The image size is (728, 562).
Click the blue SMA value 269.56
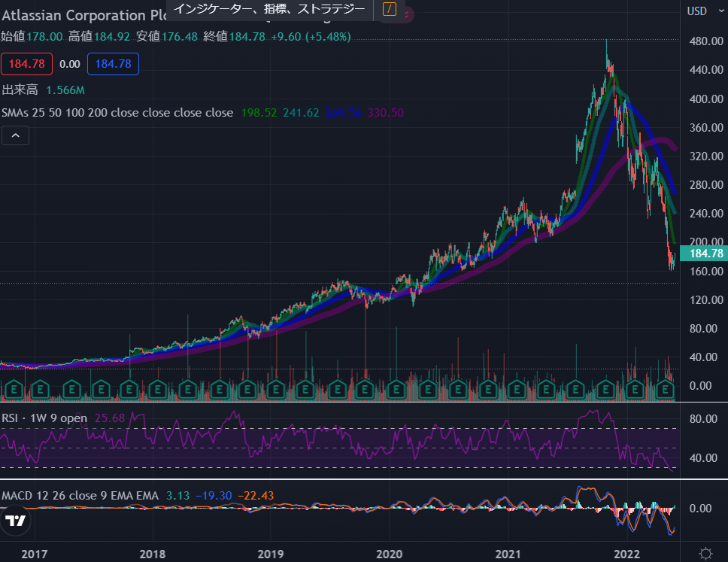pyautogui.click(x=344, y=112)
